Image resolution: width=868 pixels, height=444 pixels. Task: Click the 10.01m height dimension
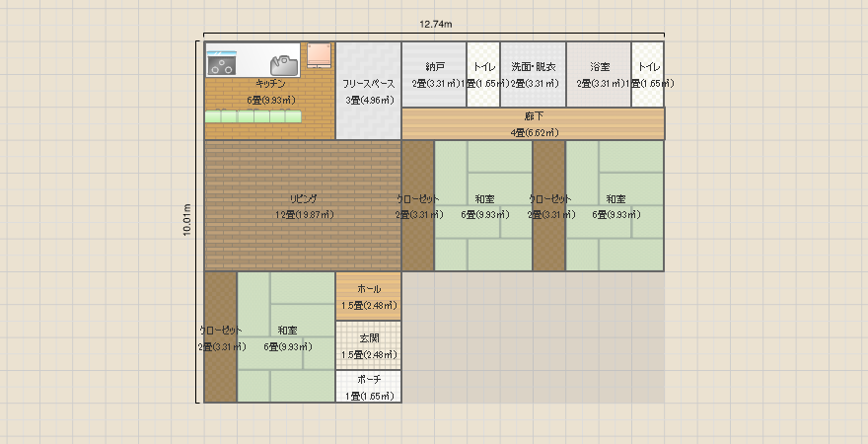[x=187, y=220]
